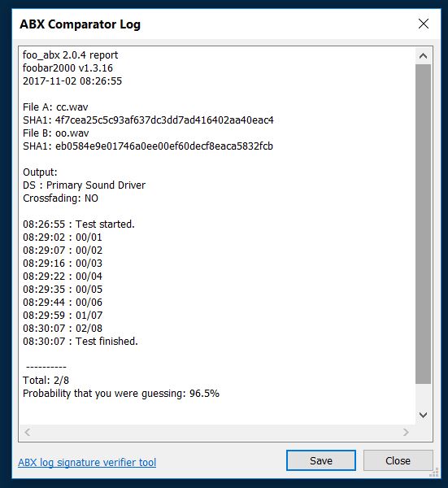Viewport: 448px width, 488px height.
Task: Open the ABX log signature verifier tool link
Action: (87, 462)
